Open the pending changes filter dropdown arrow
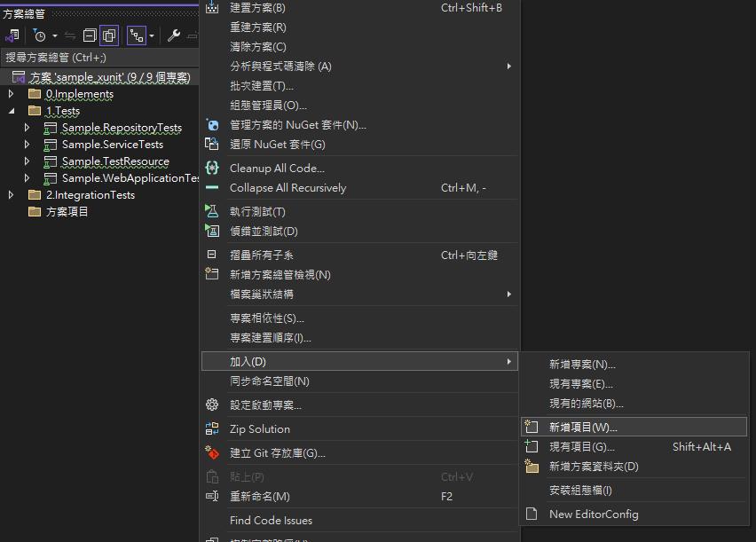The image size is (756, 542). point(54,36)
